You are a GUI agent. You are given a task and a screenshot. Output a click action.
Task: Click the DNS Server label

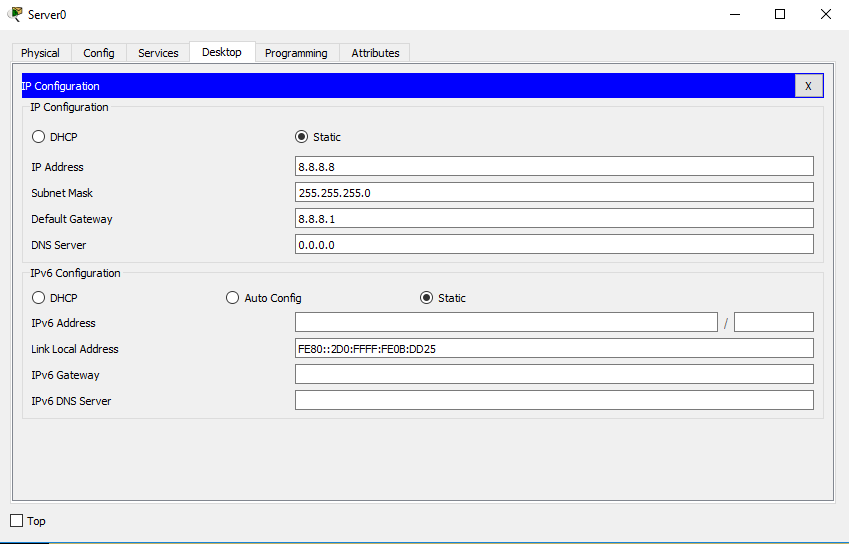(58, 245)
